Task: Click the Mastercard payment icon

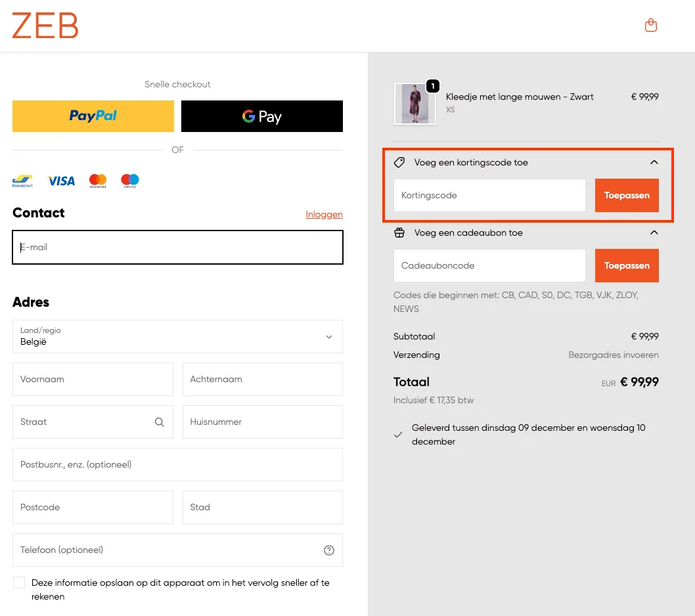Action: pyautogui.click(x=98, y=181)
